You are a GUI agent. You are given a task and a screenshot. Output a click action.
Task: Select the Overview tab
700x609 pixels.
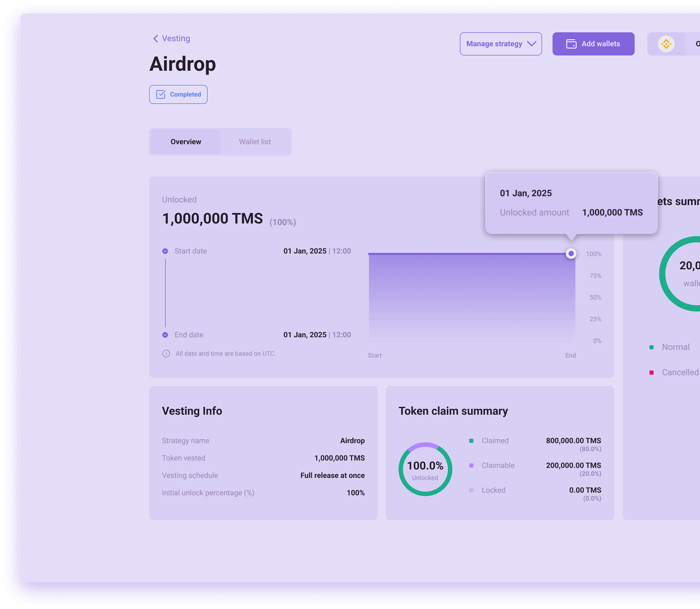(186, 141)
